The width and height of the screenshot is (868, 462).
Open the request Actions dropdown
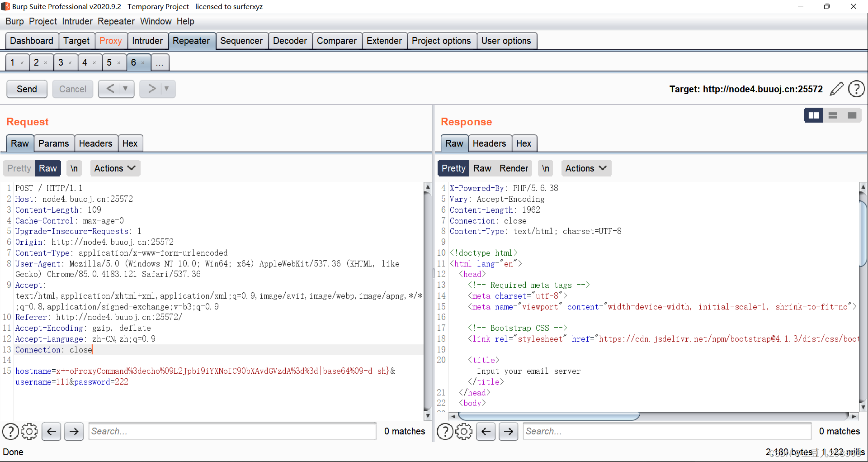pos(115,168)
